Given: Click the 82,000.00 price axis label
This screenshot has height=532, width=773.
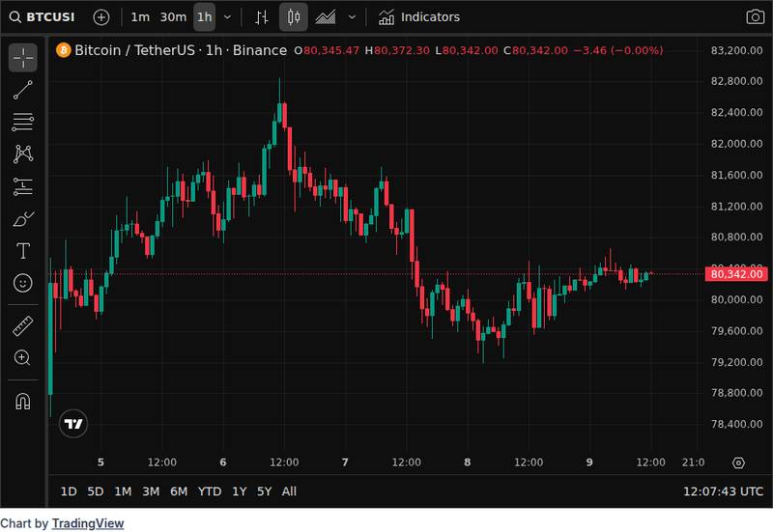Looking at the screenshot, I should (x=736, y=143).
